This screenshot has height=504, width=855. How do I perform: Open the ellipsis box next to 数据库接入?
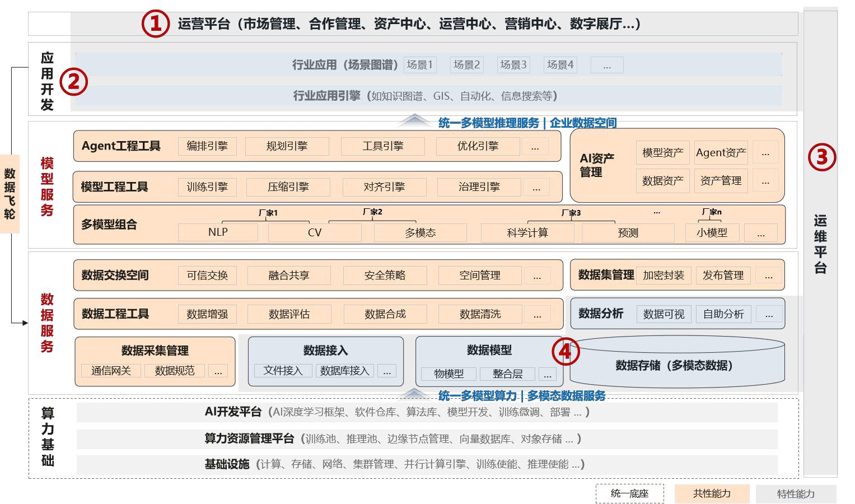point(387,371)
